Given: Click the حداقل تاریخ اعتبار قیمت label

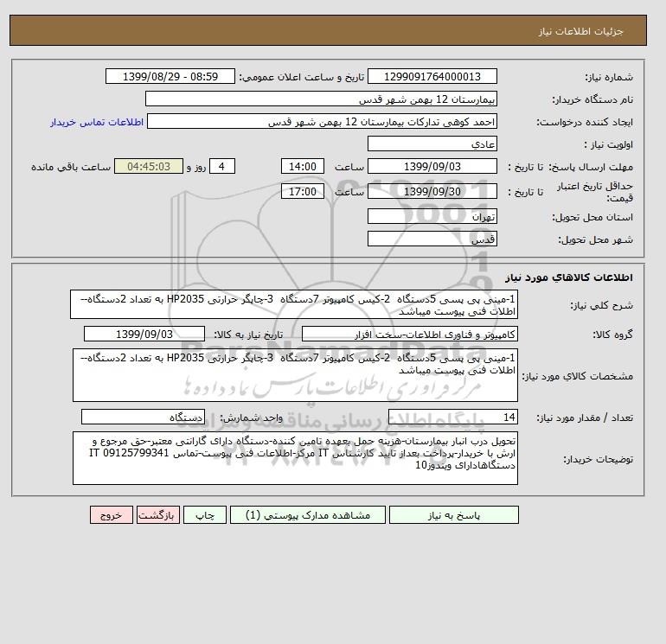Looking at the screenshot, I should tap(595, 192).
